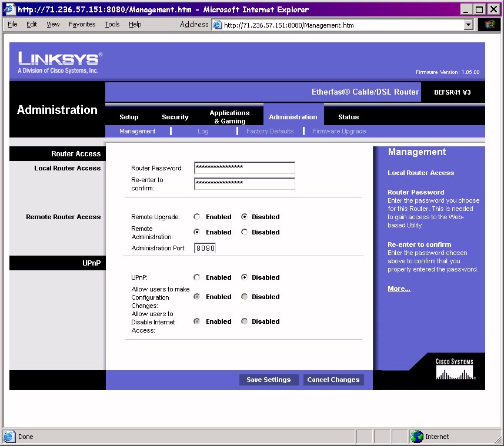Expand the Address bar dropdown arrow
Viewport: 504px width, 446px height.
point(468,25)
